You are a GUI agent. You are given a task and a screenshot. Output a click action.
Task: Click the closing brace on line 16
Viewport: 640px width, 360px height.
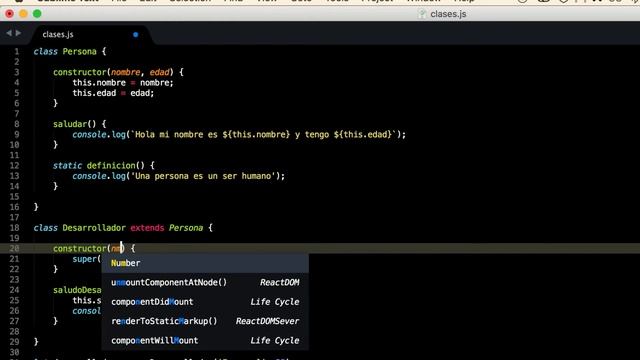point(36,207)
